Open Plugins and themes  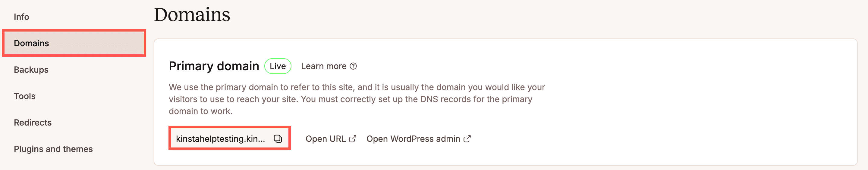tap(53, 149)
